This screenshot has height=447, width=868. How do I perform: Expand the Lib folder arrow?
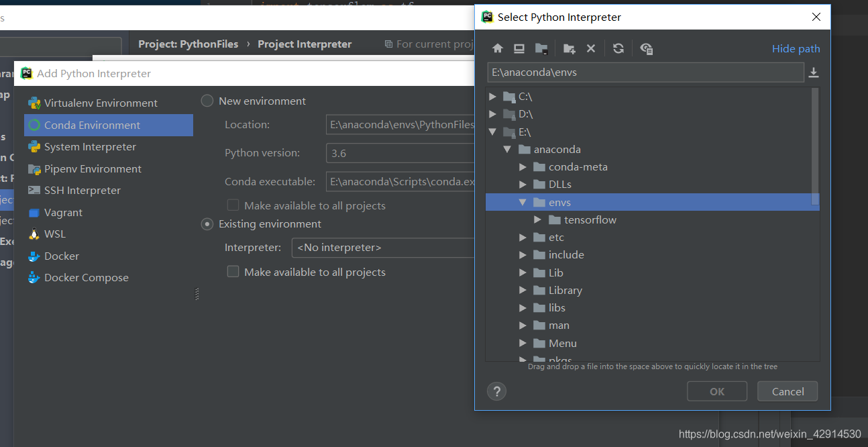(x=523, y=272)
